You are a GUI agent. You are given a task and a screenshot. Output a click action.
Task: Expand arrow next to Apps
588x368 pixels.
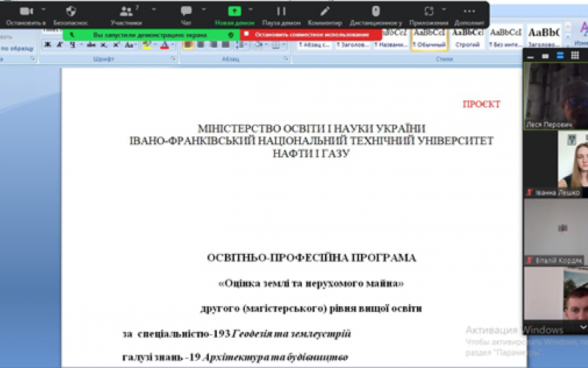pyautogui.click(x=444, y=9)
